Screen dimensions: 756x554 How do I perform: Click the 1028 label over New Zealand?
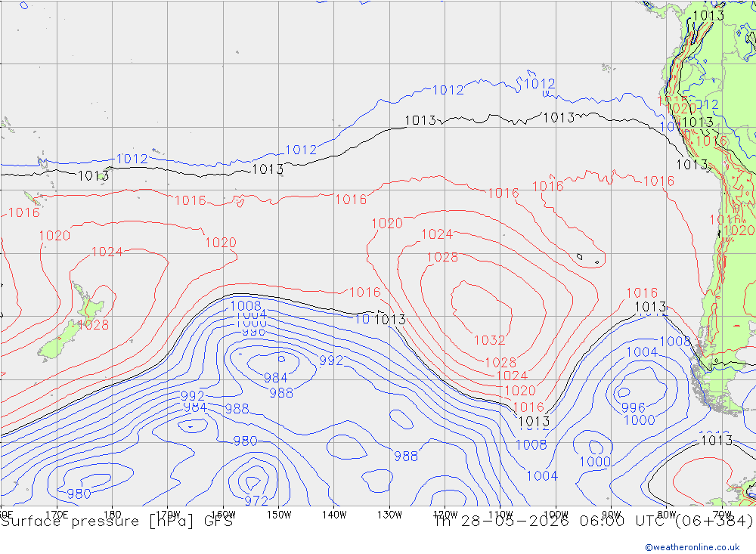(93, 325)
